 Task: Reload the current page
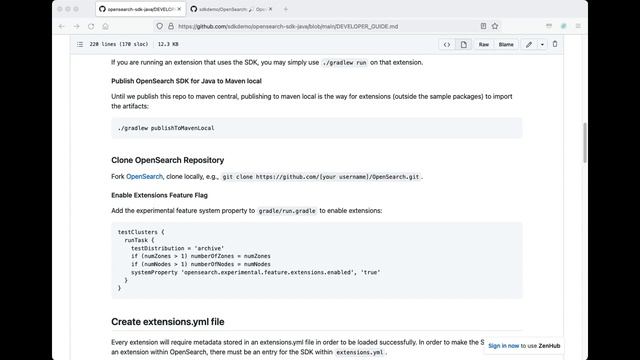click(91, 26)
